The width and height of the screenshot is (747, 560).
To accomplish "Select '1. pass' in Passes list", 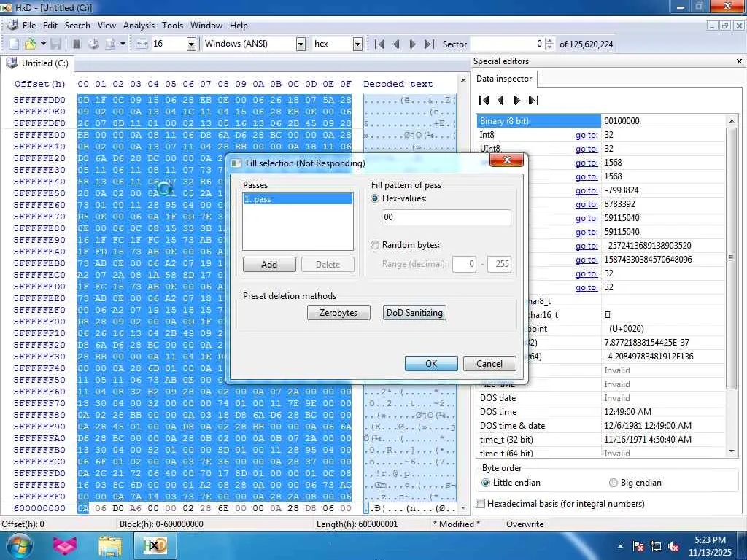I will coord(298,199).
